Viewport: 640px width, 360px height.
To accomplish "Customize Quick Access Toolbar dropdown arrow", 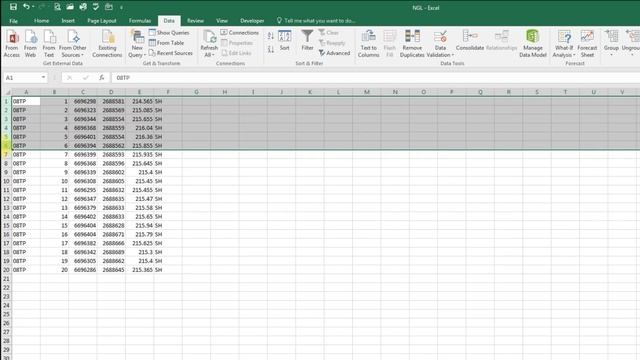I will [121, 7].
